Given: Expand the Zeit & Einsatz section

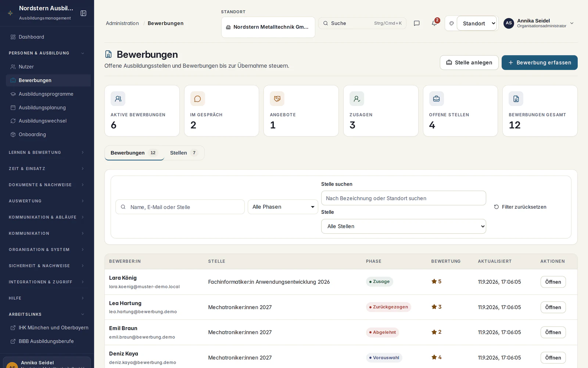Looking at the screenshot, I should pyautogui.click(x=46, y=169).
